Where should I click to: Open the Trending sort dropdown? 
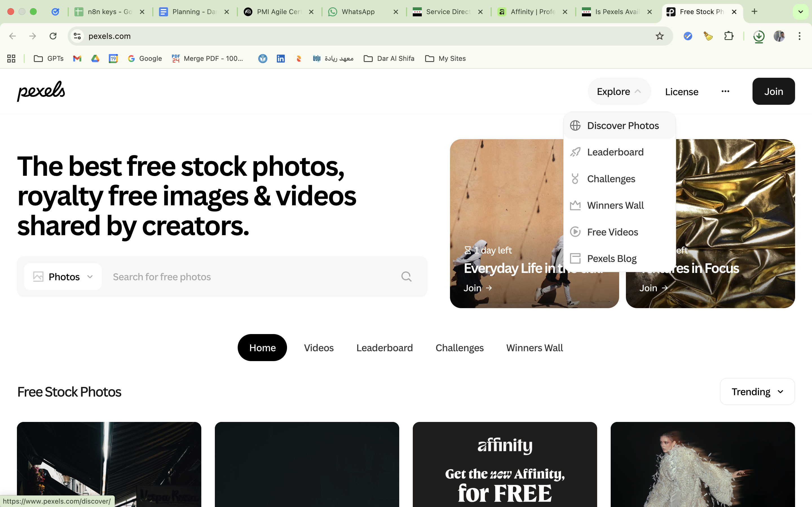click(757, 392)
